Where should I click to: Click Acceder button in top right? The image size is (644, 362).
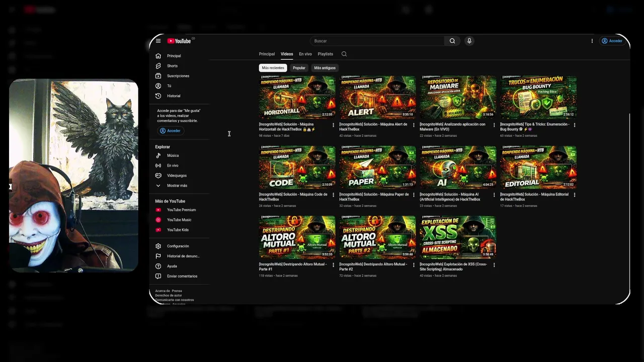click(x=612, y=41)
